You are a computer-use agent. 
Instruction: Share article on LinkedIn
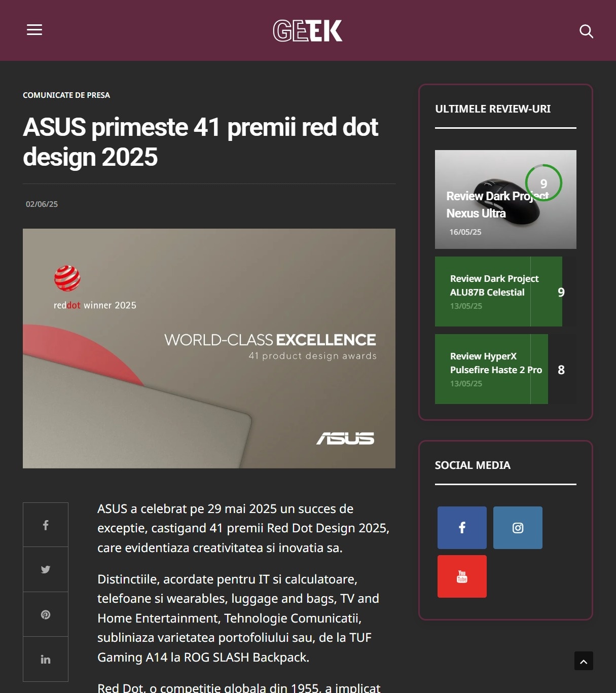[x=46, y=659]
